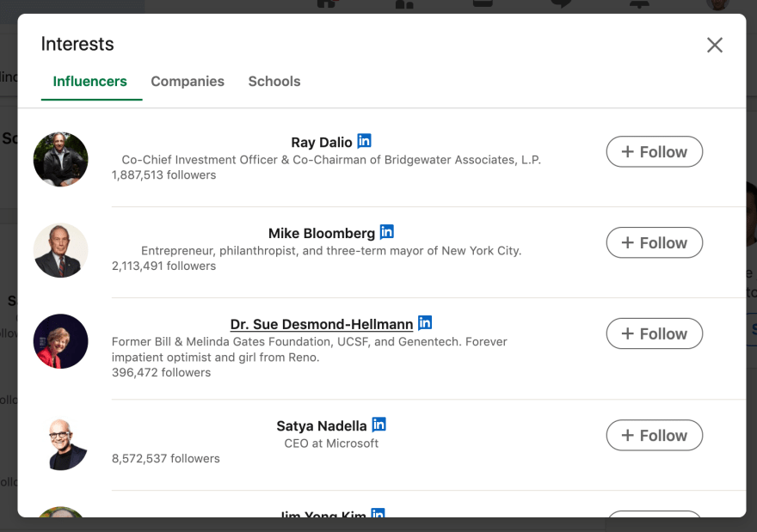
Task: Switch to the Influencers tab
Action: [x=89, y=81]
